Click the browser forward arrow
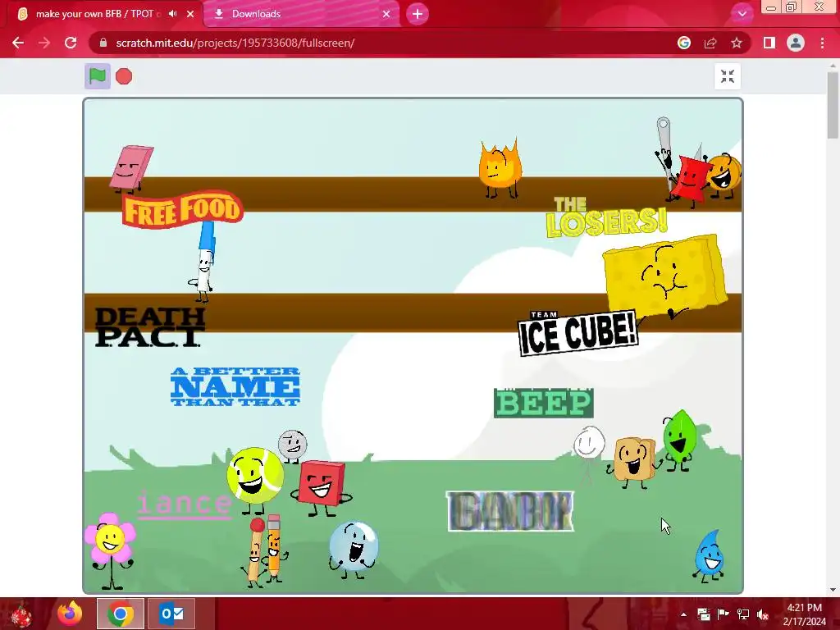The width and height of the screenshot is (840, 630). (44, 43)
